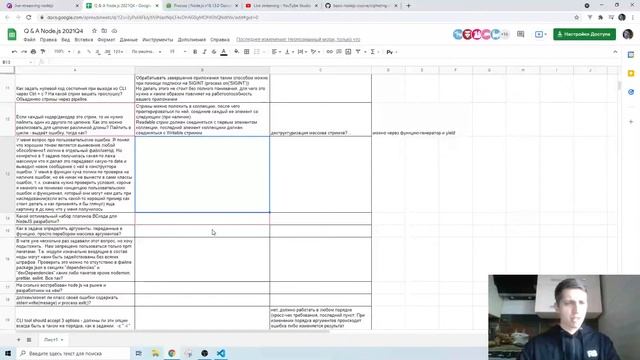Viewport: 640px width, 360px height.
Task: Open text wrapping dropdown
Action: 302,52
